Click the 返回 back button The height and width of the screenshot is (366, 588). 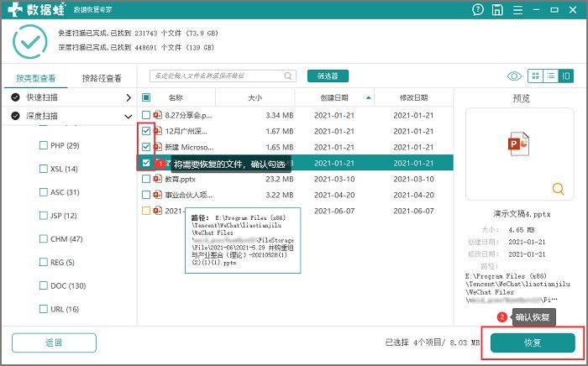point(54,342)
